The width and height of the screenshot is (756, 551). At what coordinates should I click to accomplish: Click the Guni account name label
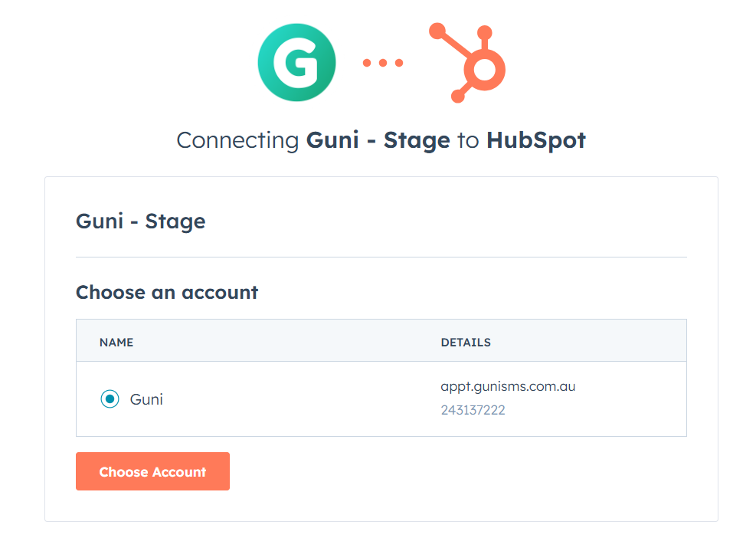coord(146,399)
